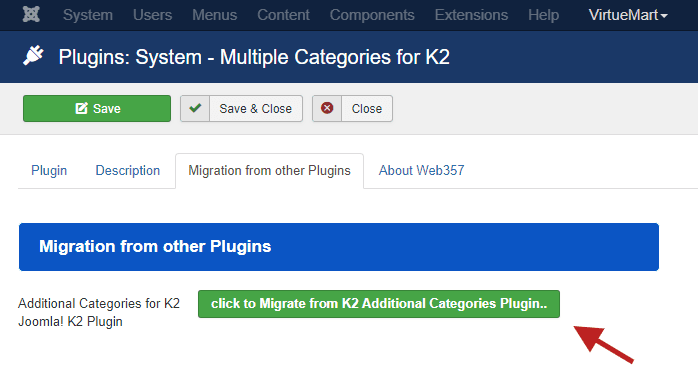The image size is (698, 385).
Task: Click the red X icon on Close
Action: pyautogui.click(x=327, y=108)
